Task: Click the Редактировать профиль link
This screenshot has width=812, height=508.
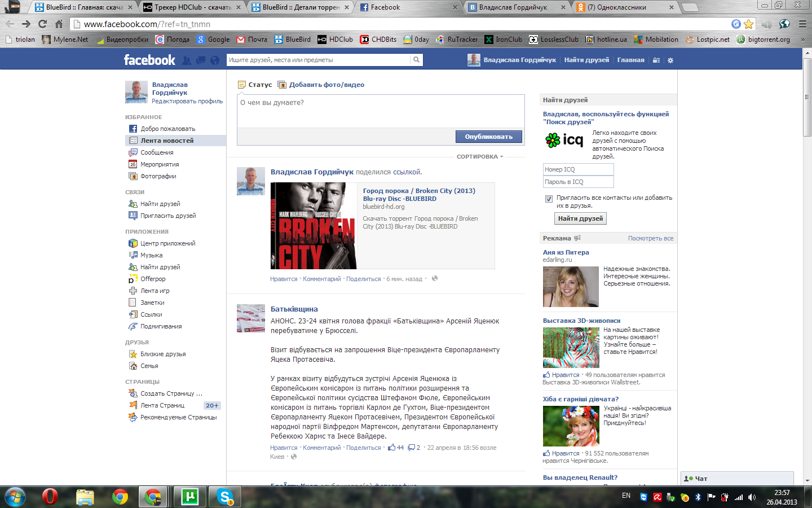Action: coord(187,102)
